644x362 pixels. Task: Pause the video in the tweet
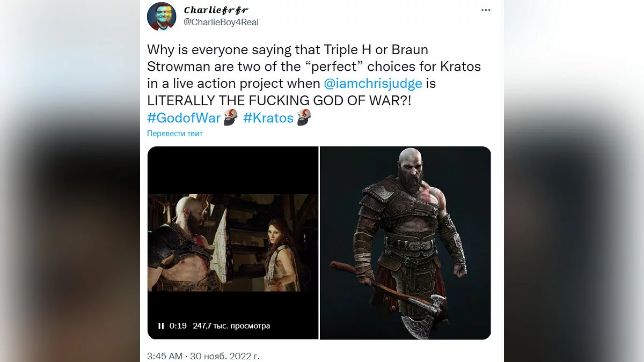click(x=161, y=326)
